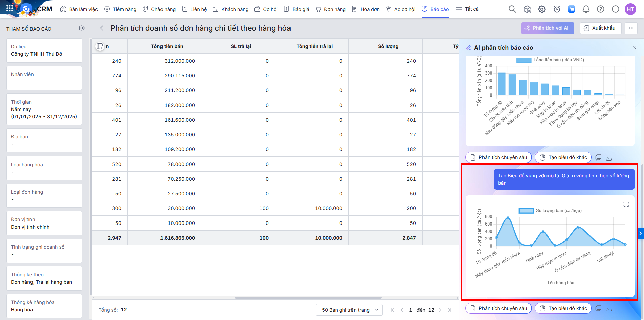Open notifications bell icon
644x320 pixels.
(586, 9)
